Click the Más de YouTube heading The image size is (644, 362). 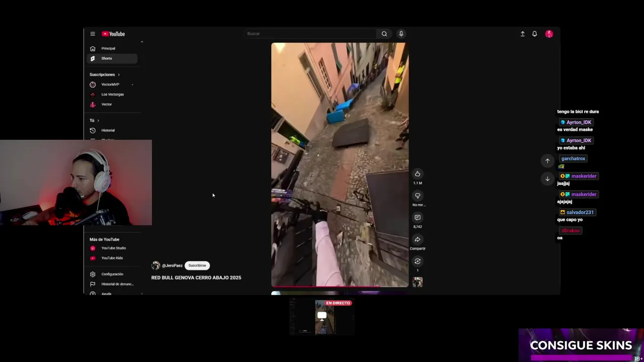click(104, 239)
